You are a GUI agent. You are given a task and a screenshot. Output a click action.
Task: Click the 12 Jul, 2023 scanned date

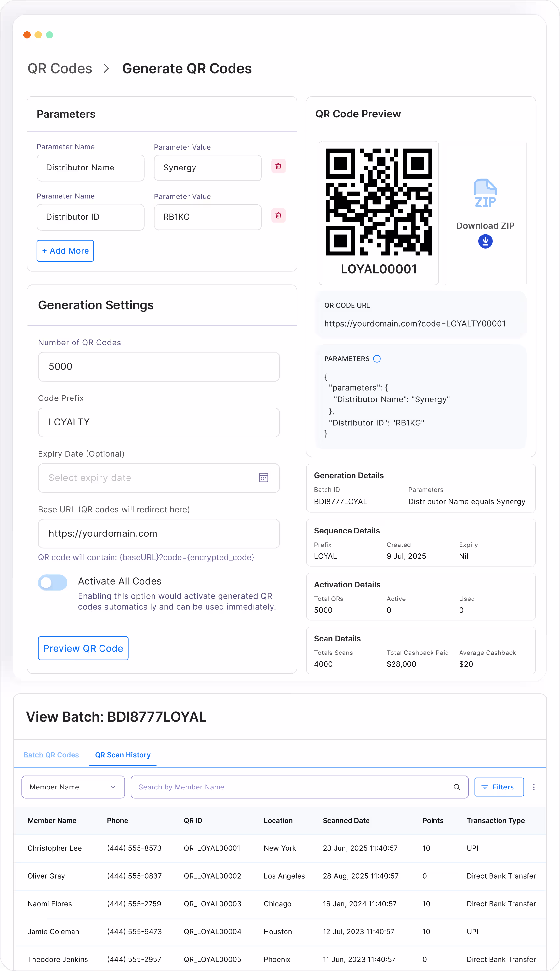tap(358, 931)
